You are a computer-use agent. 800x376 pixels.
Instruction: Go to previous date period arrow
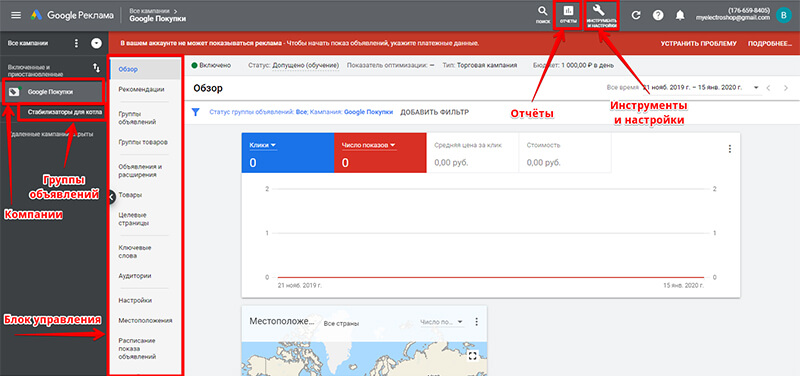coord(768,88)
